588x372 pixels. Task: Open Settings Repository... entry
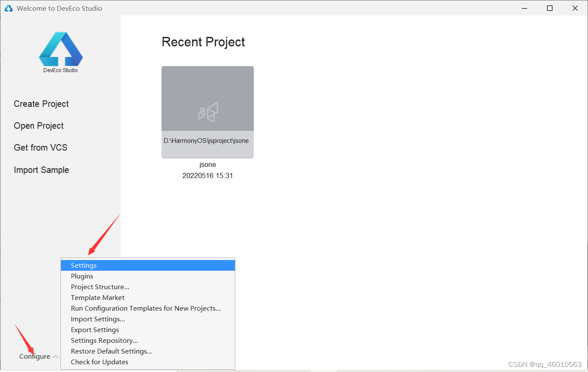coord(148,341)
